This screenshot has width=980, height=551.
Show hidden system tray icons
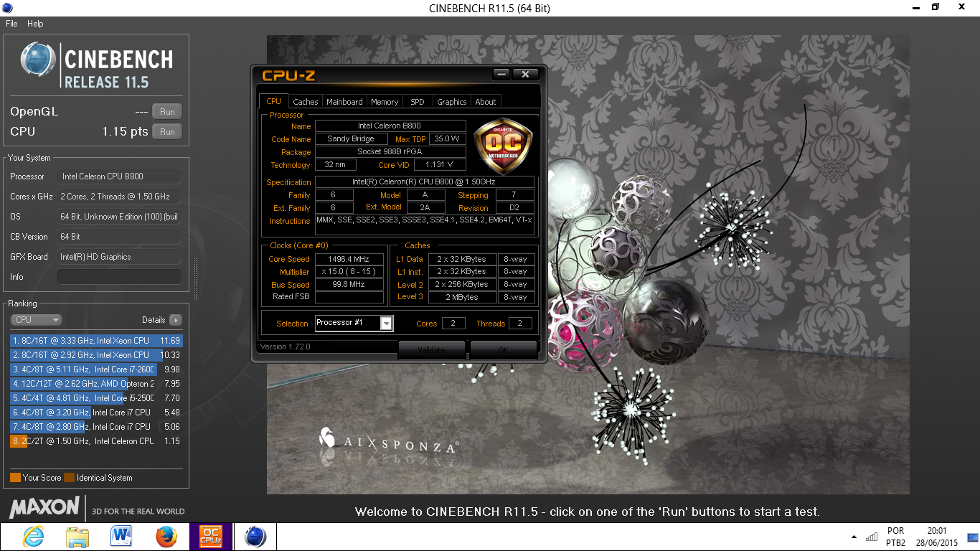[853, 537]
